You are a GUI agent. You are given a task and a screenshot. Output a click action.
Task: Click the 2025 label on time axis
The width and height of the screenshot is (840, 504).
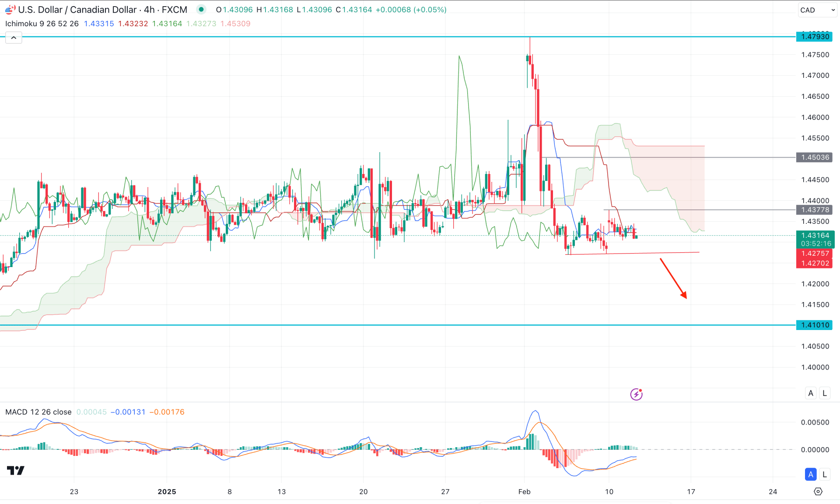point(167,491)
